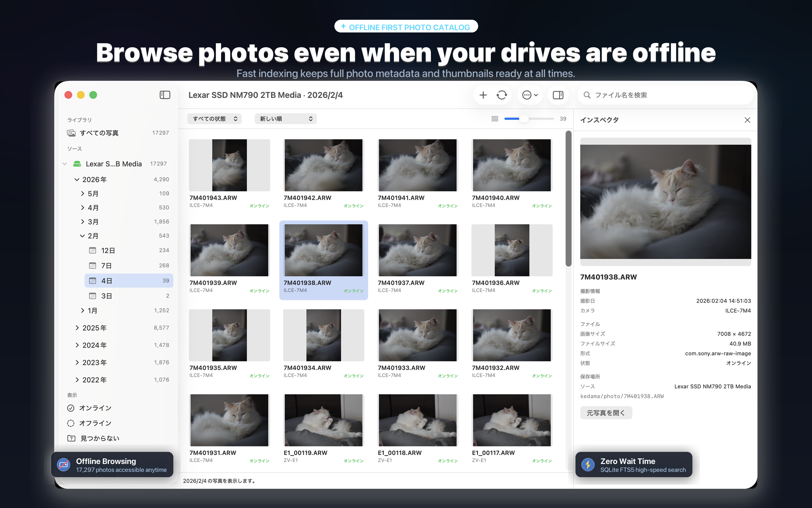Toggle the left sidebar panel icon
The image size is (812, 508).
tap(165, 95)
